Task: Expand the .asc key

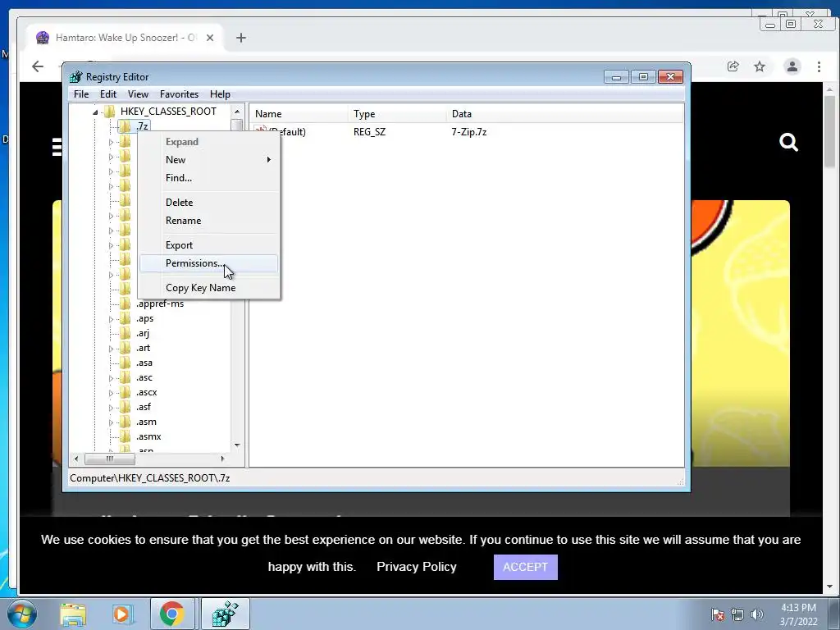Action: click(x=111, y=378)
